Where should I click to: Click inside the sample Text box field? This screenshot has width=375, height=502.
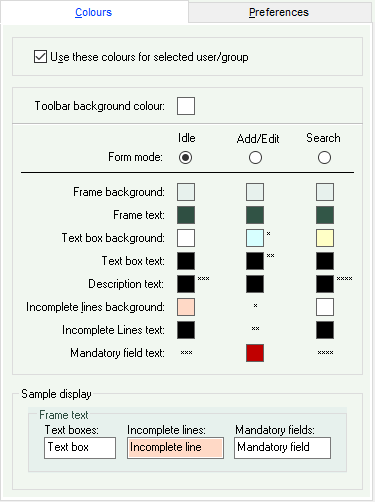point(80,448)
